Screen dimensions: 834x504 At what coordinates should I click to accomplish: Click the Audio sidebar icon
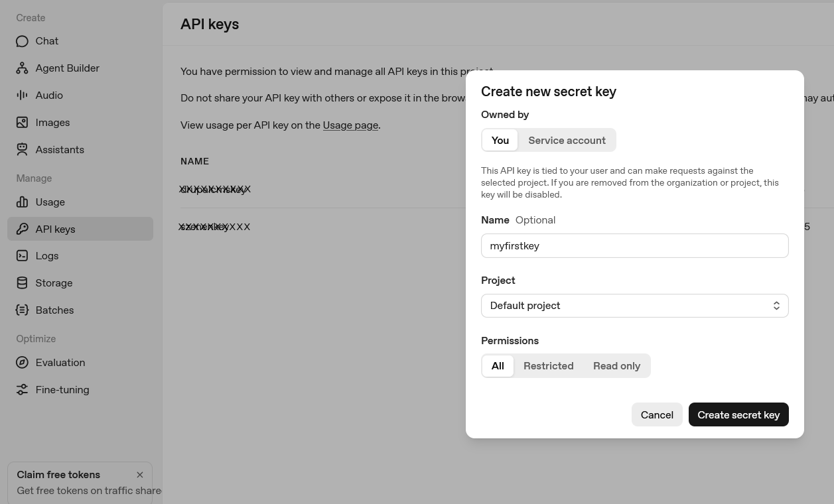22,95
